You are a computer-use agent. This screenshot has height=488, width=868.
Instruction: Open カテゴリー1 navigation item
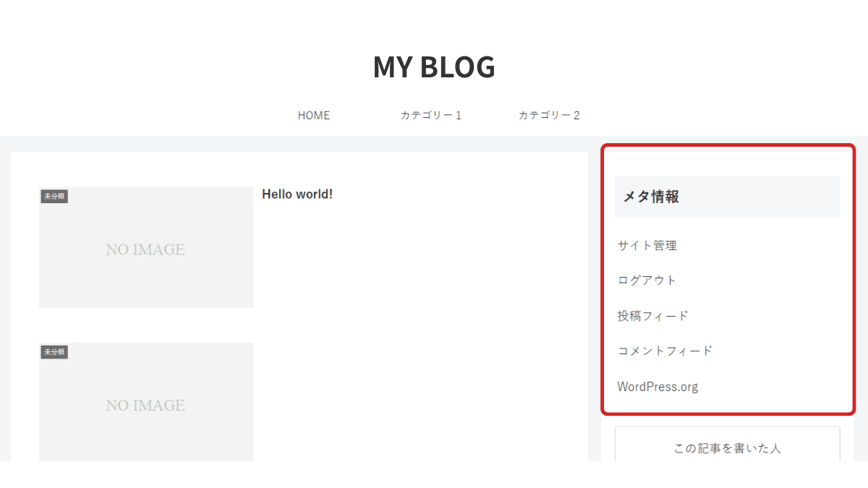pyautogui.click(x=431, y=115)
